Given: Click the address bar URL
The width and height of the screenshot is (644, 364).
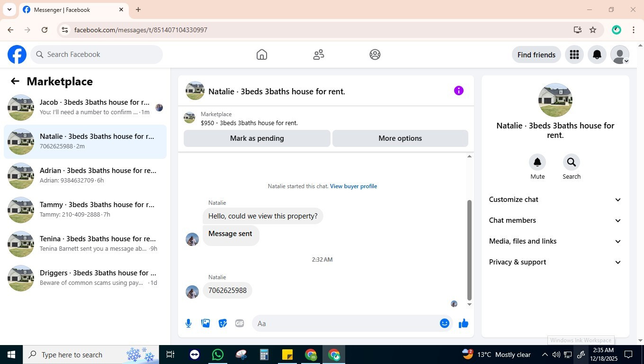Looking at the screenshot, I should 141,30.
